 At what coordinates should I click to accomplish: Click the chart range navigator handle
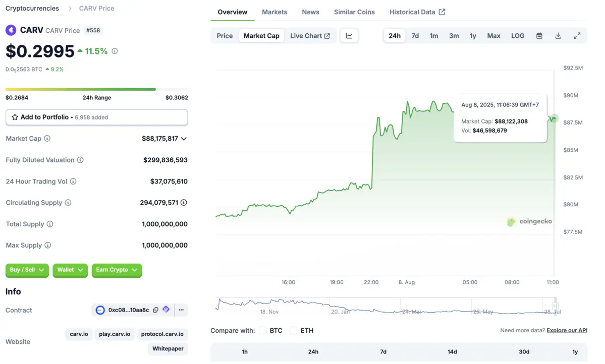[x=555, y=306]
